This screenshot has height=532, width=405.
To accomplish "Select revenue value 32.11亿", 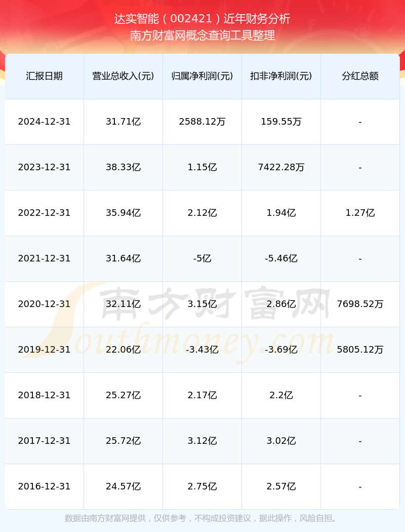I will click(x=124, y=304).
